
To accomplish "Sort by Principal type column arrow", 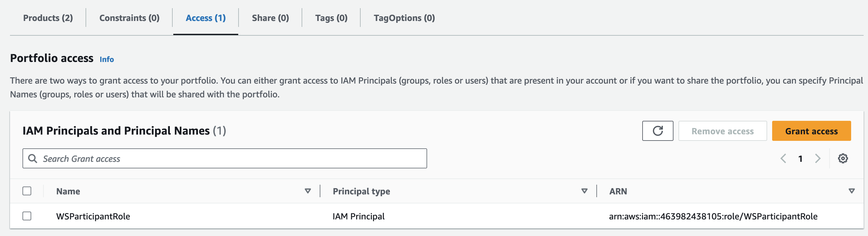I will [x=584, y=191].
